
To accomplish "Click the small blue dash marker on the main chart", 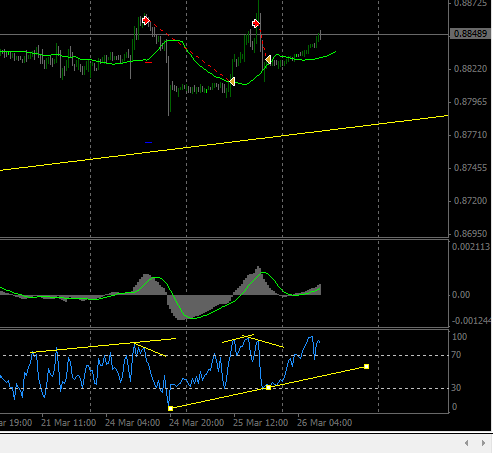I will click(149, 142).
